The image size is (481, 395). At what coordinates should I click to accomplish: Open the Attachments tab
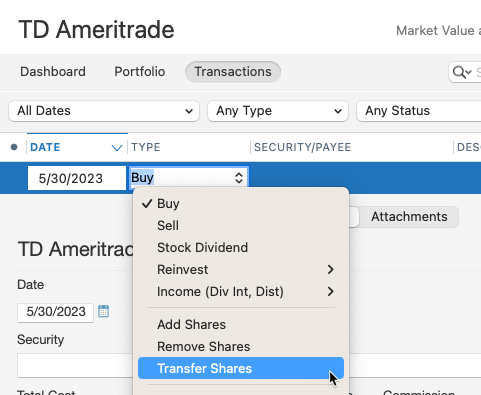coord(409,217)
